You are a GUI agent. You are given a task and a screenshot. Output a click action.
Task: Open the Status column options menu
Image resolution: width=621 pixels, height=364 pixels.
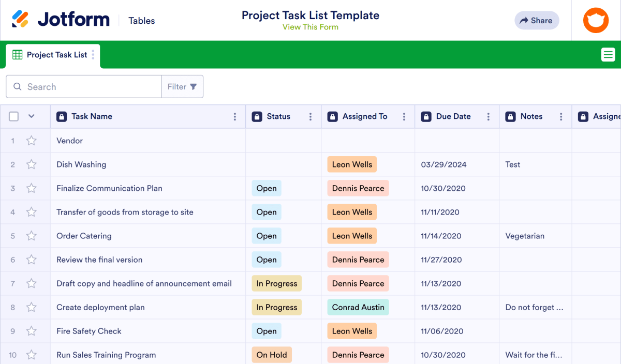310,116
